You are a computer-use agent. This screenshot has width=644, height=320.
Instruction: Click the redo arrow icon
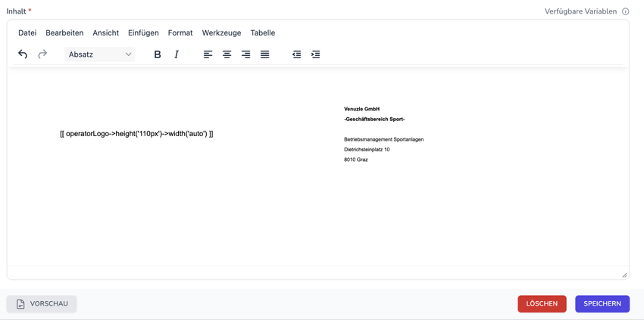pos(42,54)
